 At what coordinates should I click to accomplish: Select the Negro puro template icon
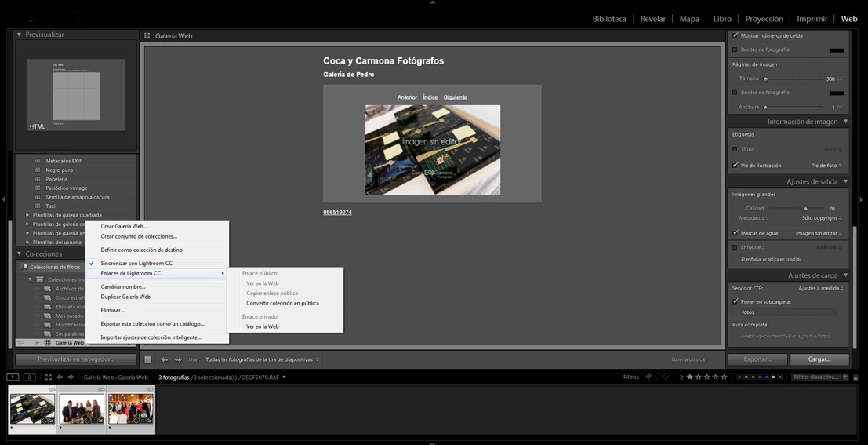click(x=38, y=170)
